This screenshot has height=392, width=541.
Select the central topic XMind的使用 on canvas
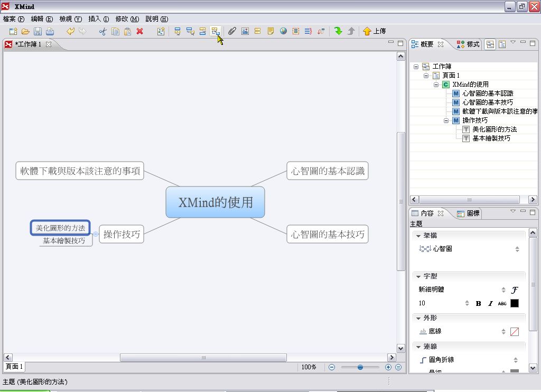coord(216,202)
